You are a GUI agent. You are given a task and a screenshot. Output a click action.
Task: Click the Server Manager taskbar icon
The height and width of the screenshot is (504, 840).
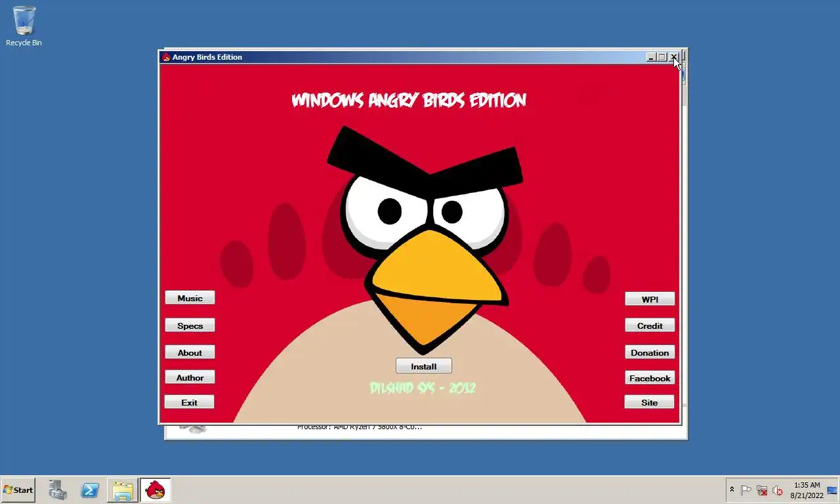pyautogui.click(x=58, y=490)
